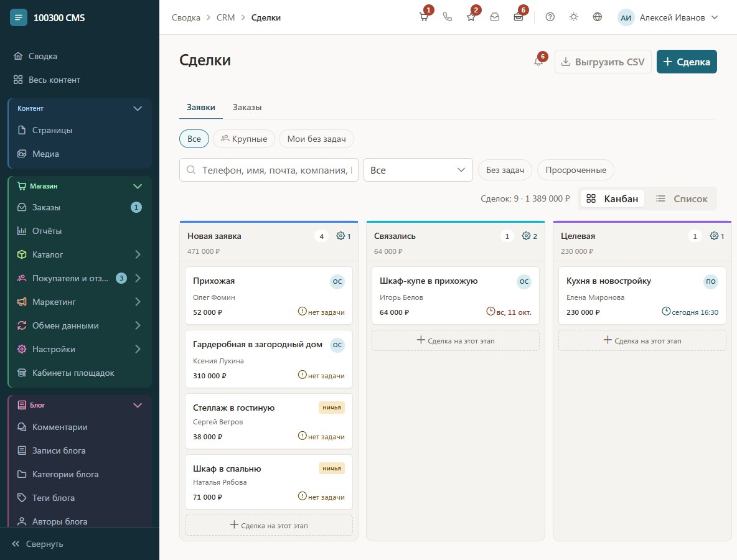
Task: Open the shopping cart icon in header
Action: point(423,17)
